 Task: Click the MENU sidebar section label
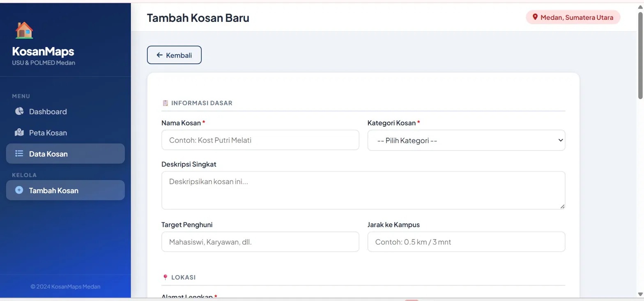click(21, 96)
